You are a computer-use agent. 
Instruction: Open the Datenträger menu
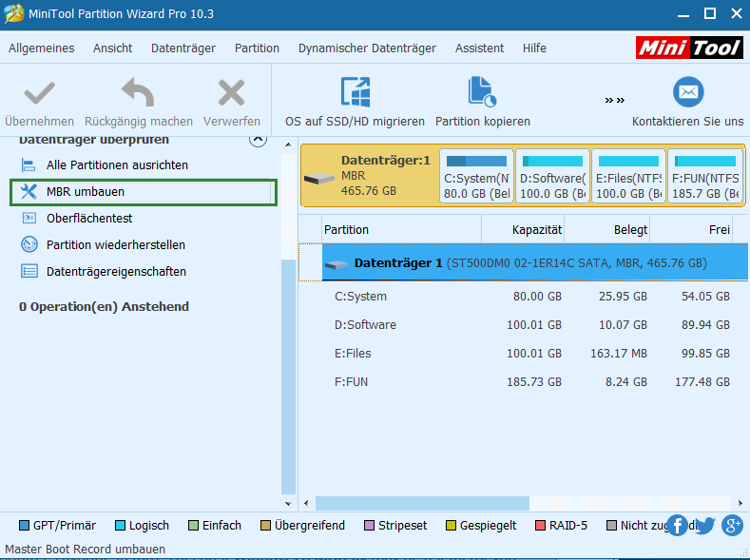(183, 48)
